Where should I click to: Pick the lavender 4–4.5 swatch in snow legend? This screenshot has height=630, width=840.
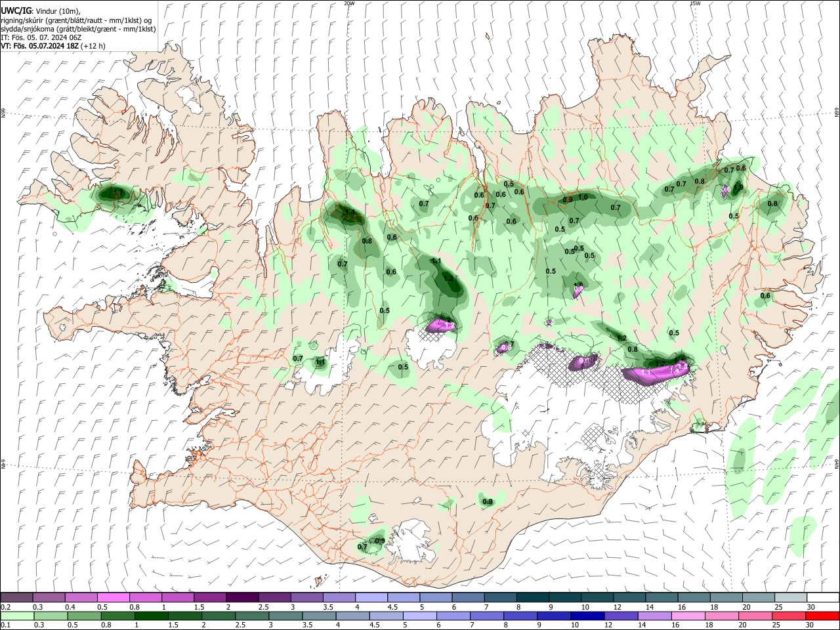point(371,597)
